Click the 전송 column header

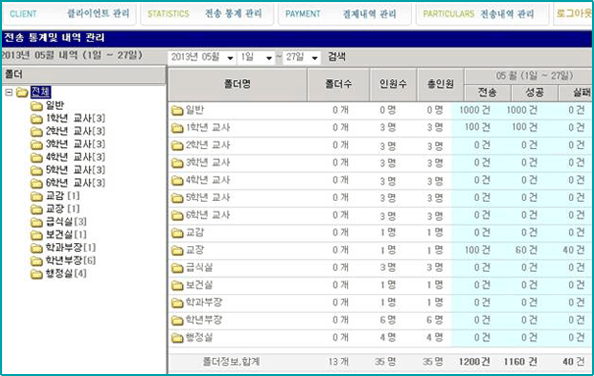coord(488,92)
